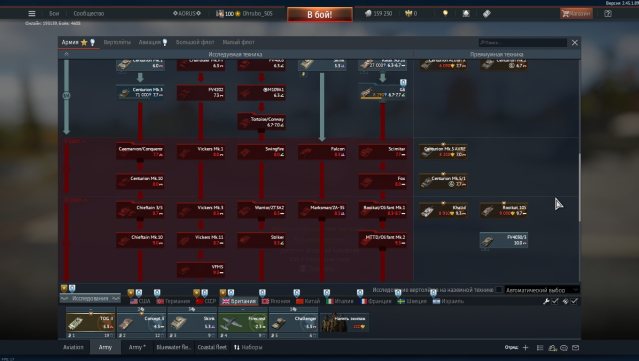The width and height of the screenshot is (639, 361).
Task: Open the Магазин shop cart button
Action: click(575, 13)
